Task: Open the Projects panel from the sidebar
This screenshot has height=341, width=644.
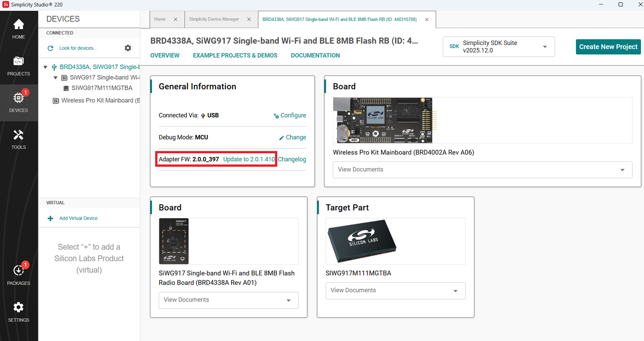Action: click(18, 63)
